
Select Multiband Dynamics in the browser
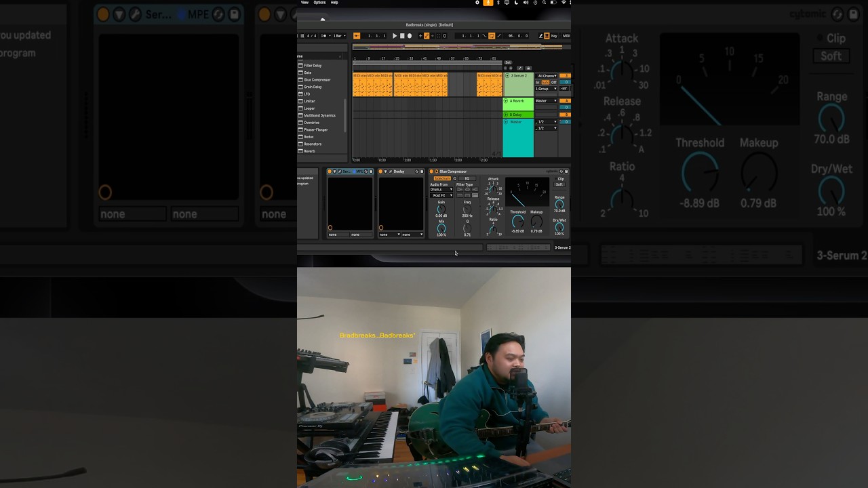(x=319, y=115)
